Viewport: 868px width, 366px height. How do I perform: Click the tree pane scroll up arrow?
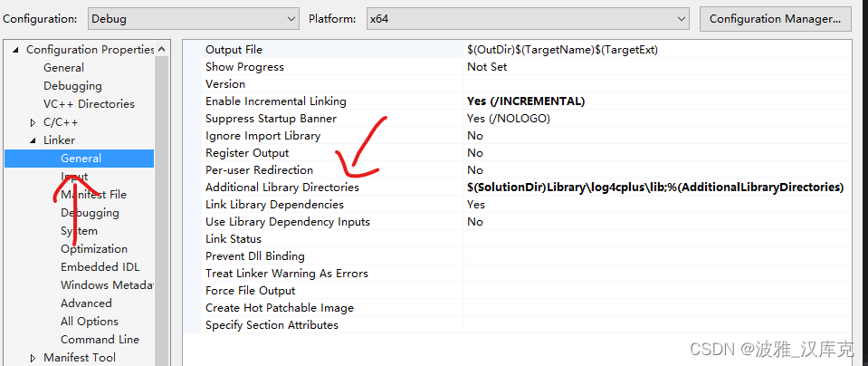click(x=162, y=49)
